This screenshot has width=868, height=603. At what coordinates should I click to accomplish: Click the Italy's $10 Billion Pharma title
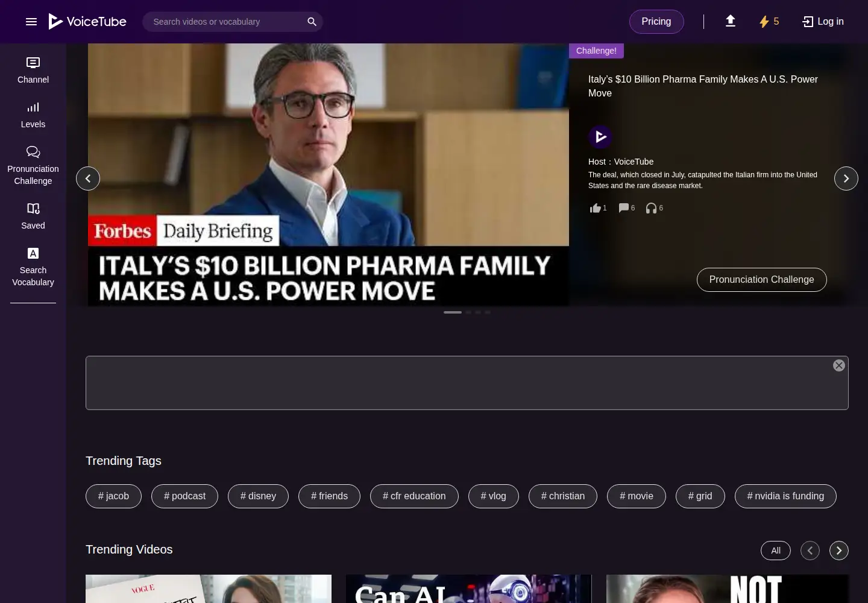pyautogui.click(x=703, y=86)
